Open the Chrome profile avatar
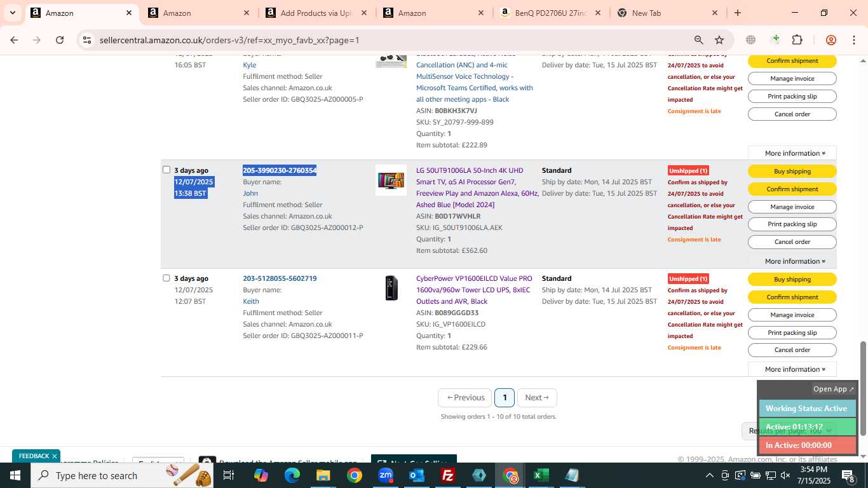Viewport: 868px width, 488px height. click(x=831, y=40)
